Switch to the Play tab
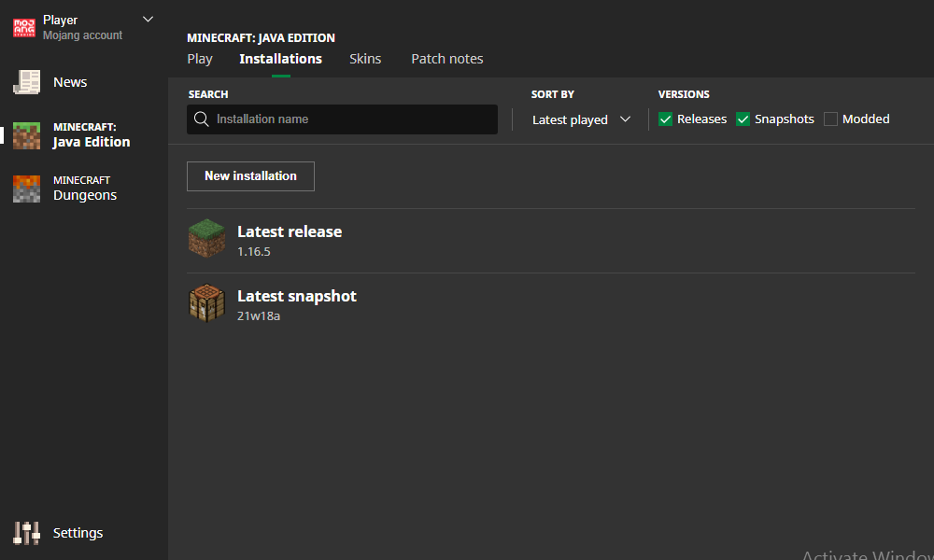 click(200, 59)
